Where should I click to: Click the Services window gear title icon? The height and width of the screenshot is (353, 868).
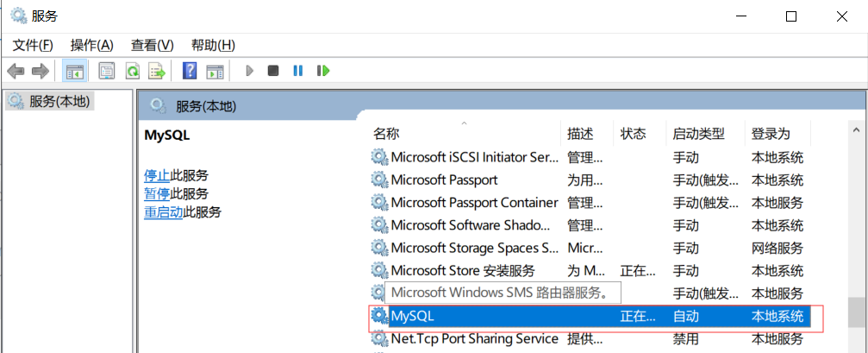[x=18, y=16]
